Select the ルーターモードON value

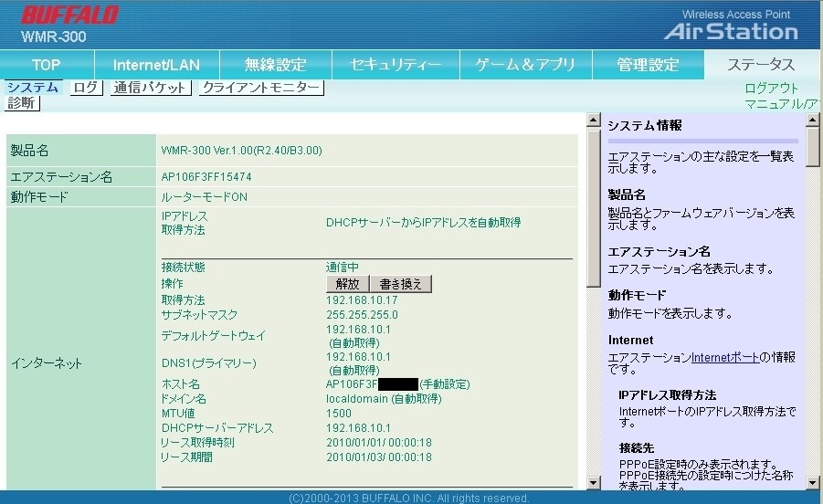click(205, 197)
